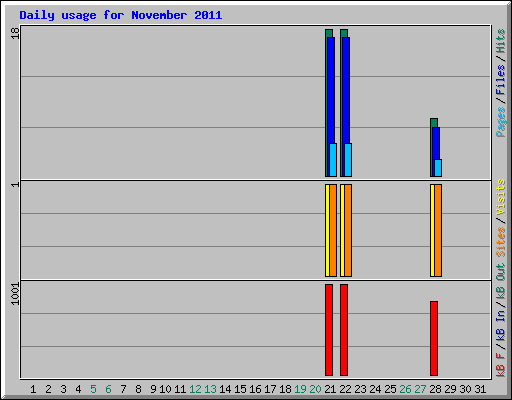Viewport: 512px width, 400px height.
Task: Click the 'Visits' legend label
Action: coord(500,197)
